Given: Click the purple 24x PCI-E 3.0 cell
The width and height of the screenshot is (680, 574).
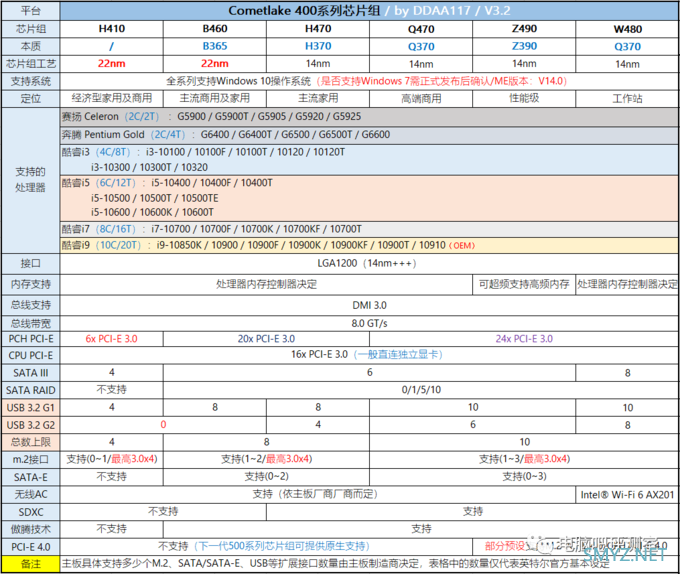Looking at the screenshot, I should [524, 339].
